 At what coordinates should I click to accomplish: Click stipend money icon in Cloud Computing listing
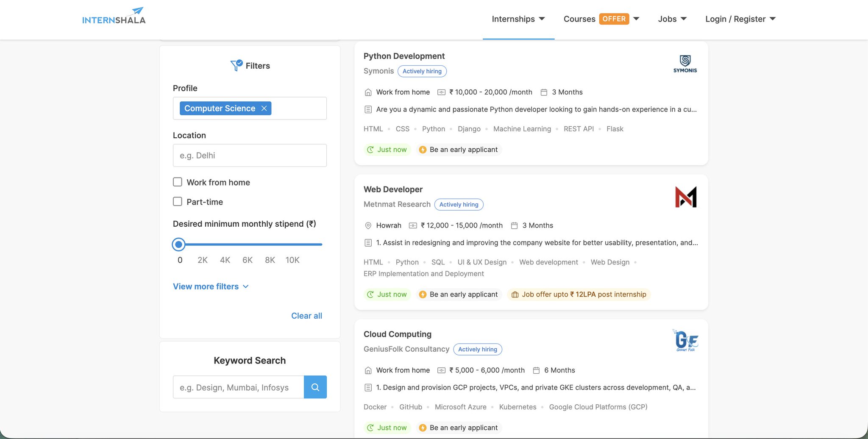click(441, 370)
